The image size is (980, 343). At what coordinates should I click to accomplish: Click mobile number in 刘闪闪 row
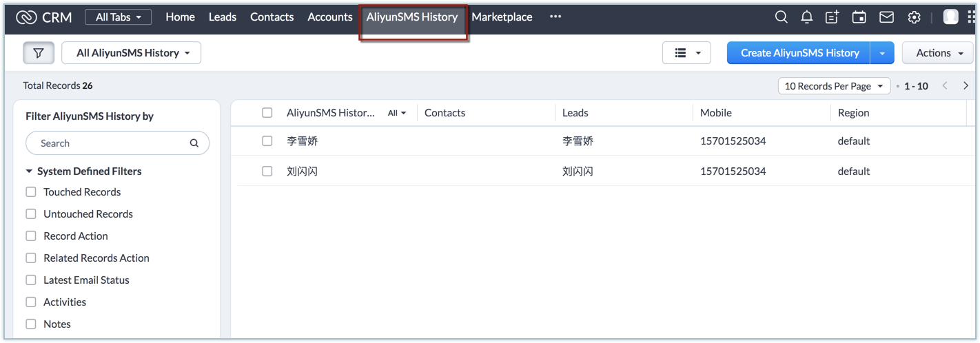(x=733, y=171)
